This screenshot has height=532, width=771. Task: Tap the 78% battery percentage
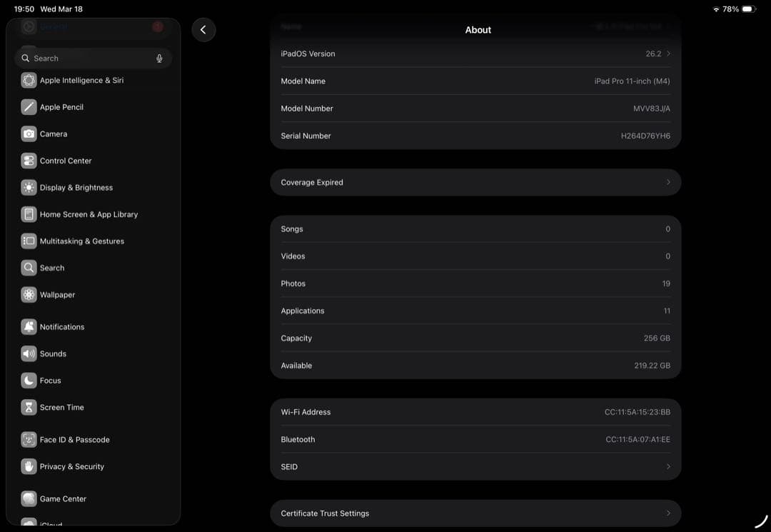pos(730,9)
